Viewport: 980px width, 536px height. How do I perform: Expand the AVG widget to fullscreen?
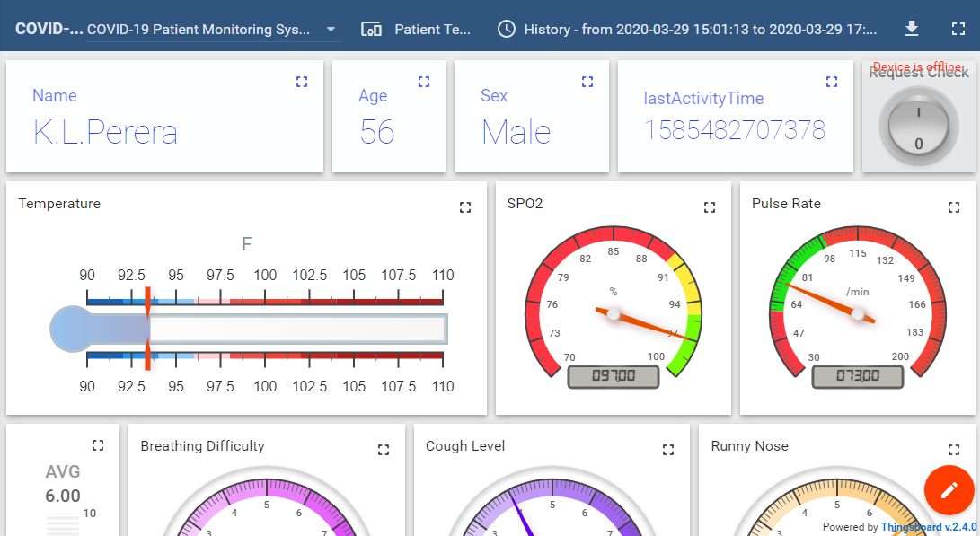[98, 445]
